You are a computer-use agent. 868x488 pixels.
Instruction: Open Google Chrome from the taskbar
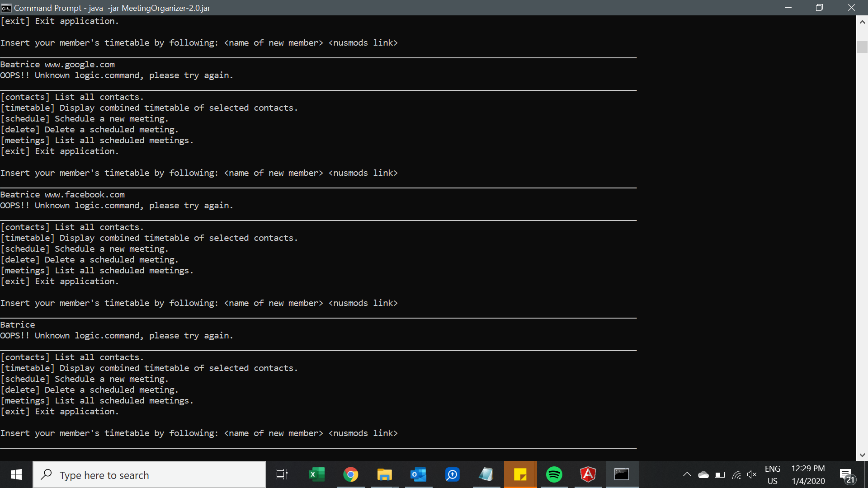(350, 474)
